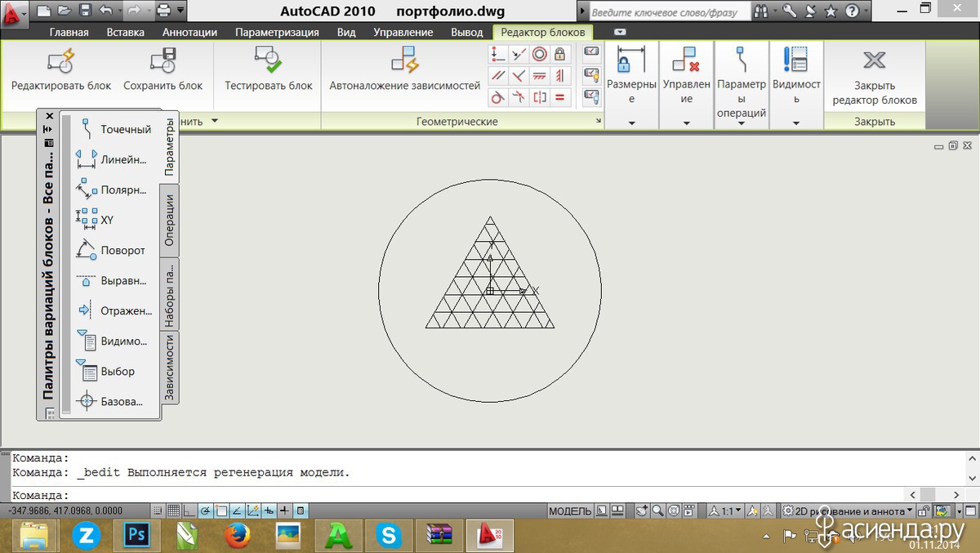Click the Open file folder icon
The height and width of the screenshot is (553, 980).
(64, 11)
